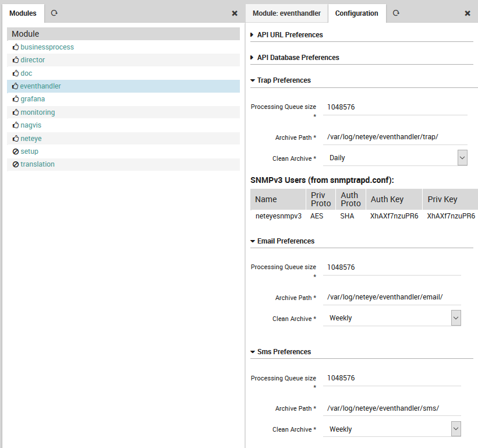Click Auth Proto column header
Screen dimensions: 478x448
[350, 199]
